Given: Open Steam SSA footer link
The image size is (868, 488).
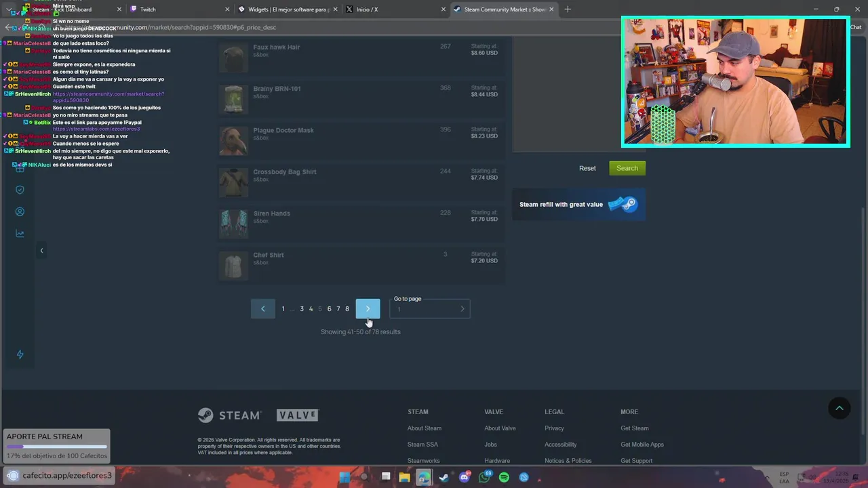Looking at the screenshot, I should click(x=422, y=445).
